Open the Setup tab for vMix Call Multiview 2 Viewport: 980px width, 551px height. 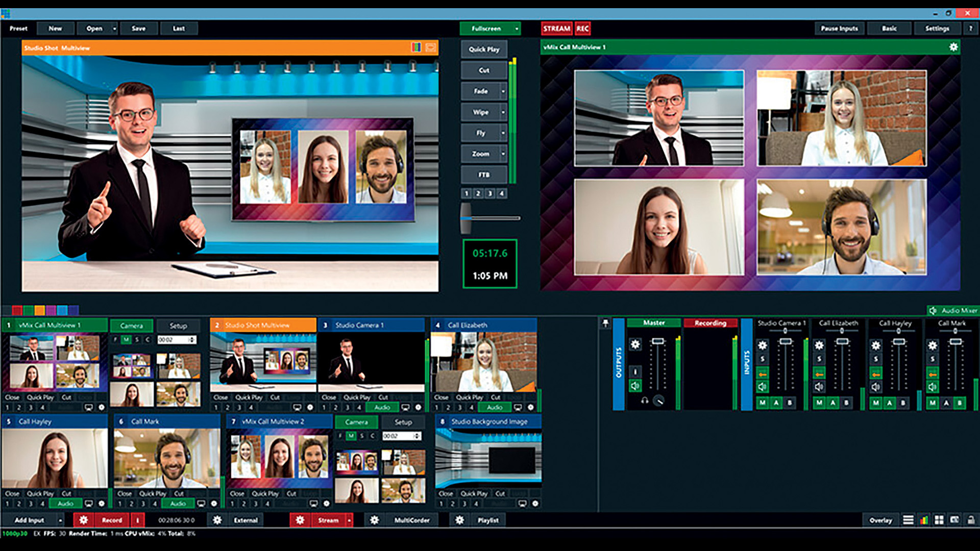point(403,422)
